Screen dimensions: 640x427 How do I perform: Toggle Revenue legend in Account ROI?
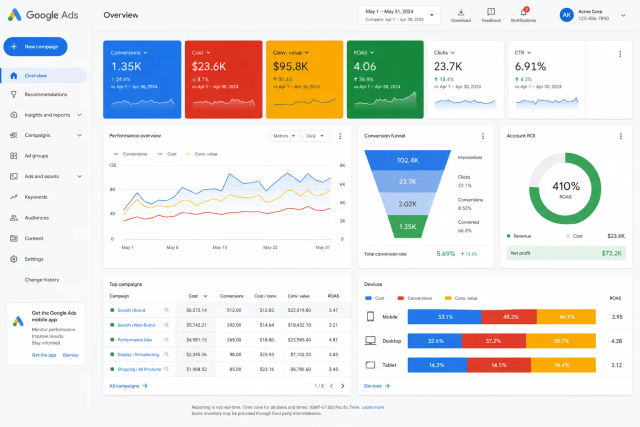click(x=519, y=236)
